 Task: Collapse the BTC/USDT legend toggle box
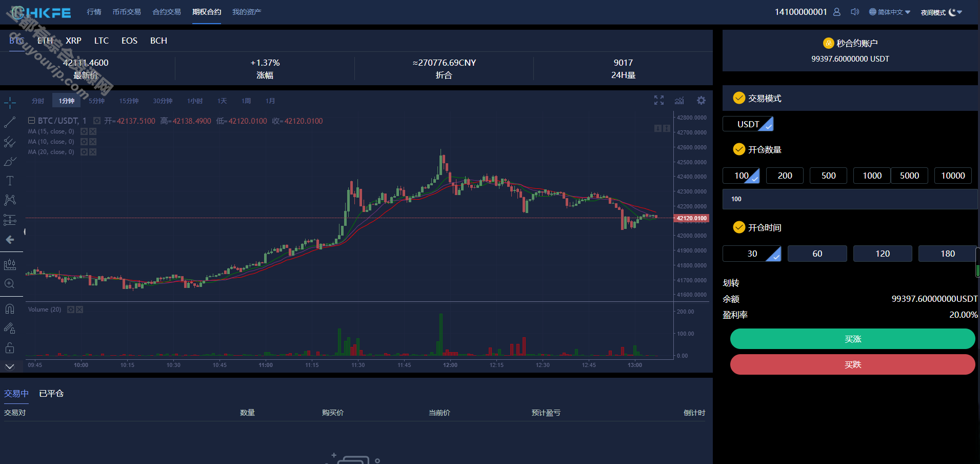coord(31,121)
